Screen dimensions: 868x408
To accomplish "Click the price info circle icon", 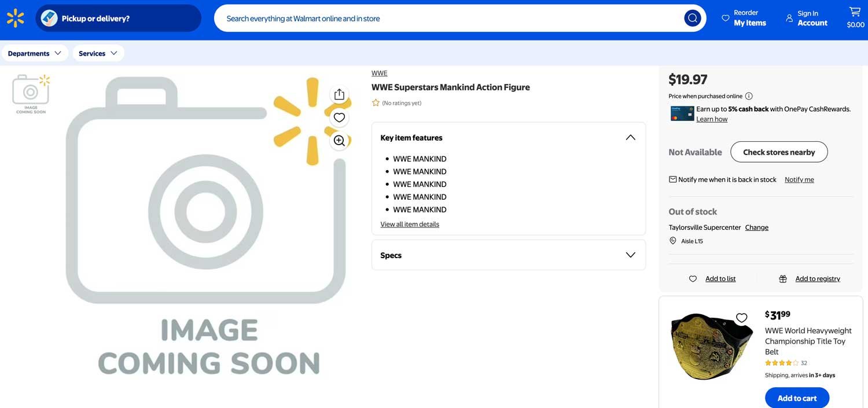I will [x=749, y=96].
